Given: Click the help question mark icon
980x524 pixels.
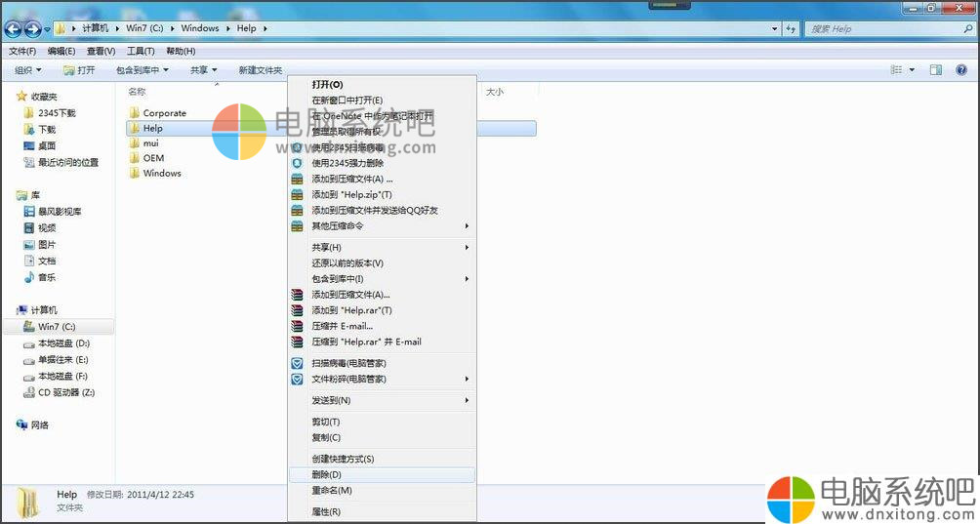Looking at the screenshot, I should click(961, 70).
